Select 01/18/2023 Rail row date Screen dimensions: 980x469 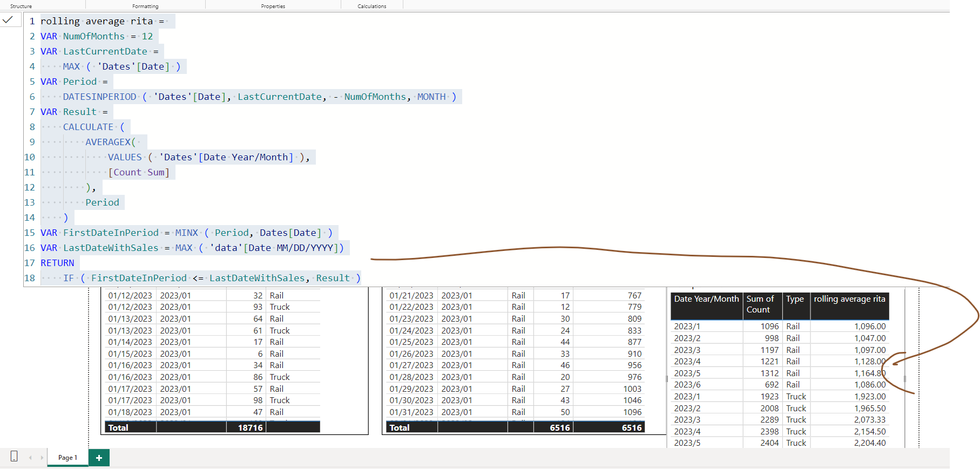click(130, 412)
